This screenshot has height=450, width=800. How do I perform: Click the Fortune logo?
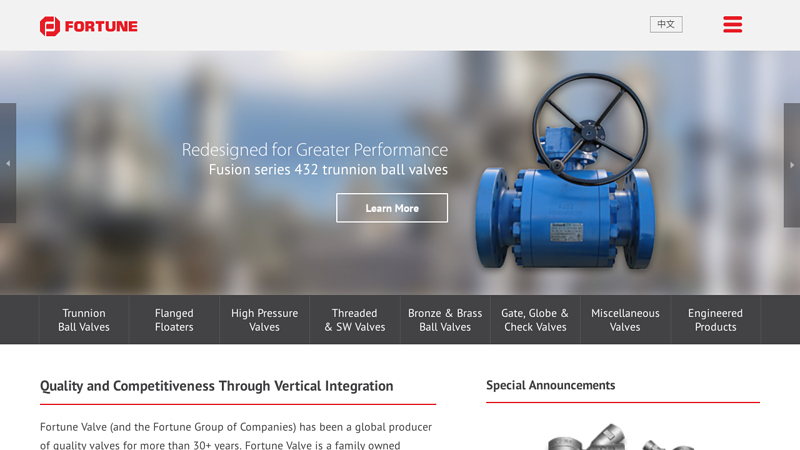pos(89,27)
